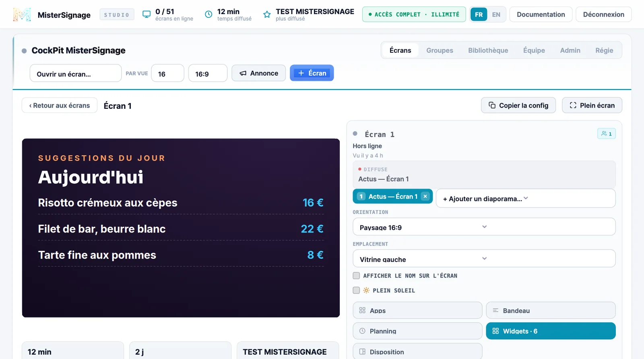644x359 pixels.
Task: Switch language to FR
Action: [x=479, y=15]
